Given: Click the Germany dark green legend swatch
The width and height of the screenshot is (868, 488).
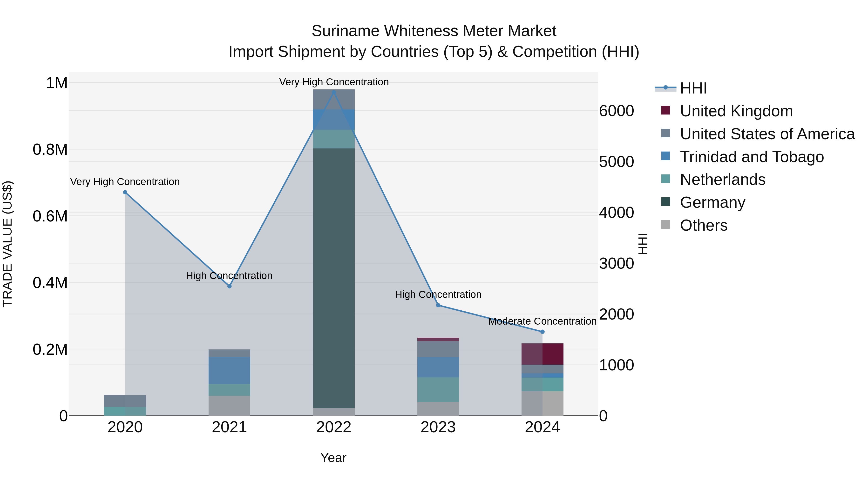Looking at the screenshot, I should [x=665, y=201].
